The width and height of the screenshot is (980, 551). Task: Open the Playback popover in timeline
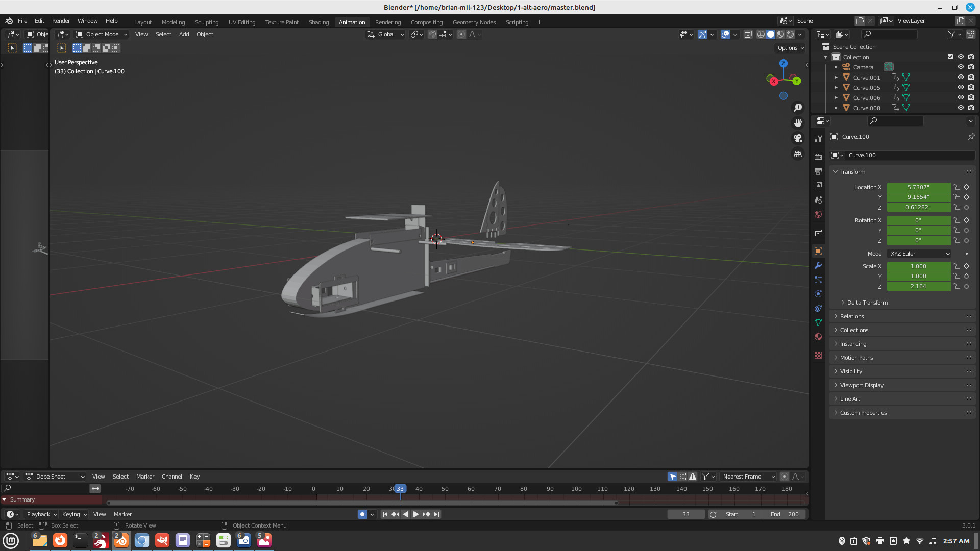click(41, 514)
